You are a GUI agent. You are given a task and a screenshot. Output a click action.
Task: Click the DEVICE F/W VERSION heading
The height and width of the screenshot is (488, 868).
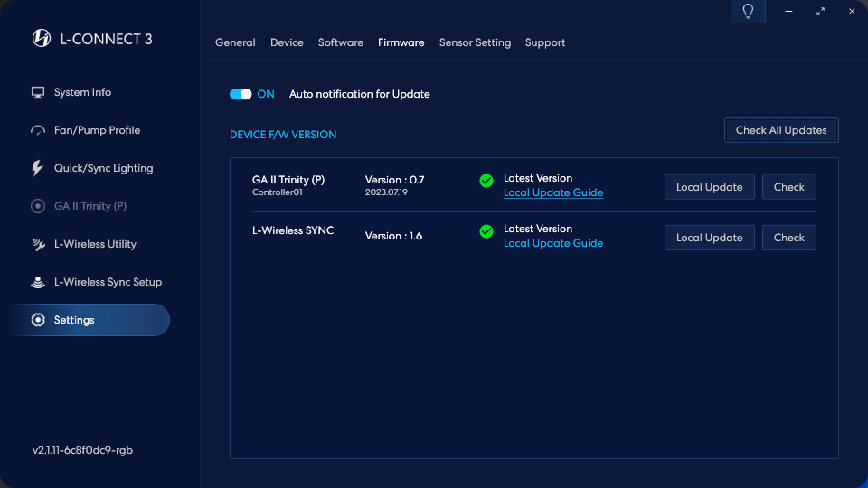point(283,135)
